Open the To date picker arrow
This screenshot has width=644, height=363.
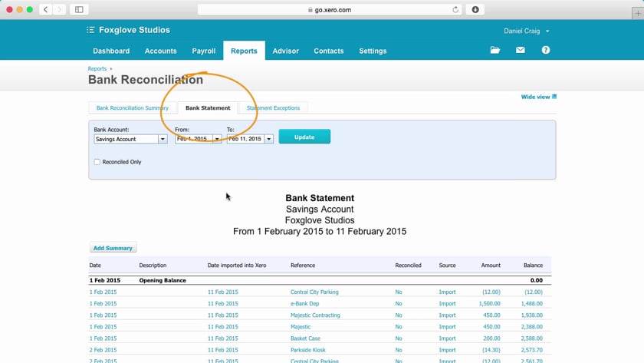click(268, 139)
